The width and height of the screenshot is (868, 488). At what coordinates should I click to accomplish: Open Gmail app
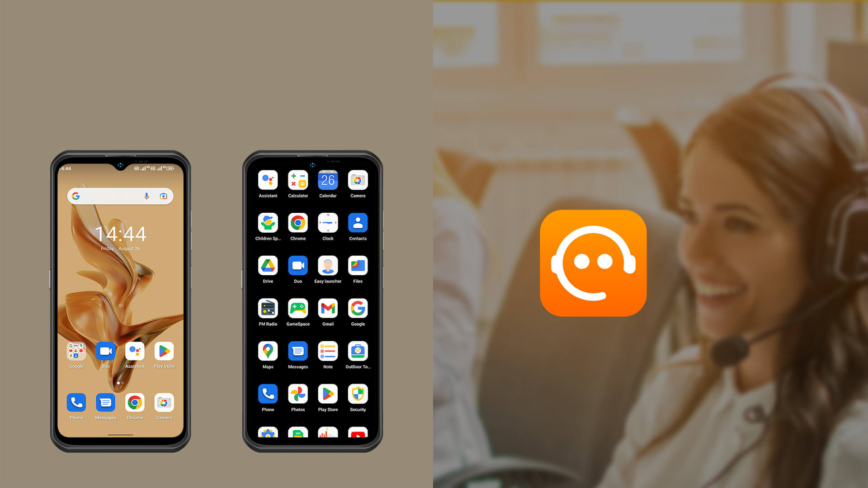click(327, 308)
